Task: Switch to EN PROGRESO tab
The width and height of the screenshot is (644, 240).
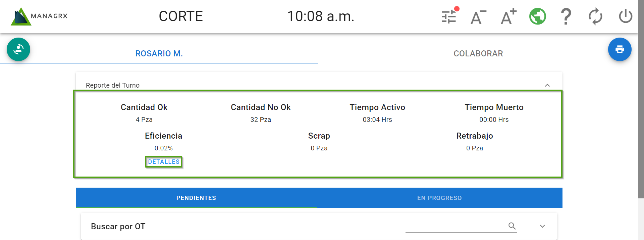Action: pos(439,198)
